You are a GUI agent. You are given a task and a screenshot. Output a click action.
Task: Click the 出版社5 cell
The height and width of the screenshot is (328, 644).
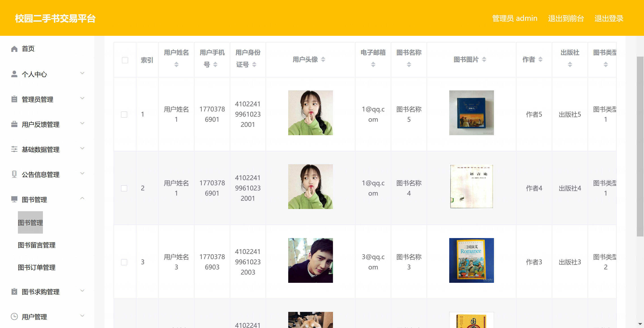[x=570, y=114]
